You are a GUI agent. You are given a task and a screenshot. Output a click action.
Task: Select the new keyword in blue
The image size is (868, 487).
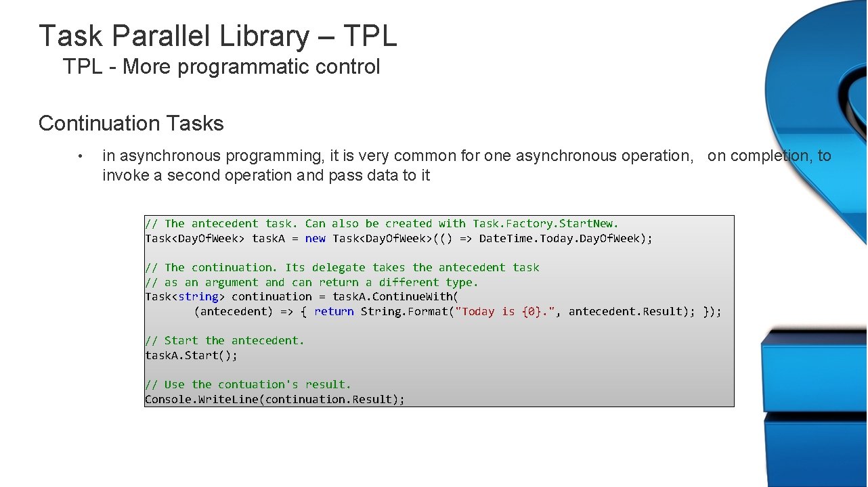coord(316,238)
